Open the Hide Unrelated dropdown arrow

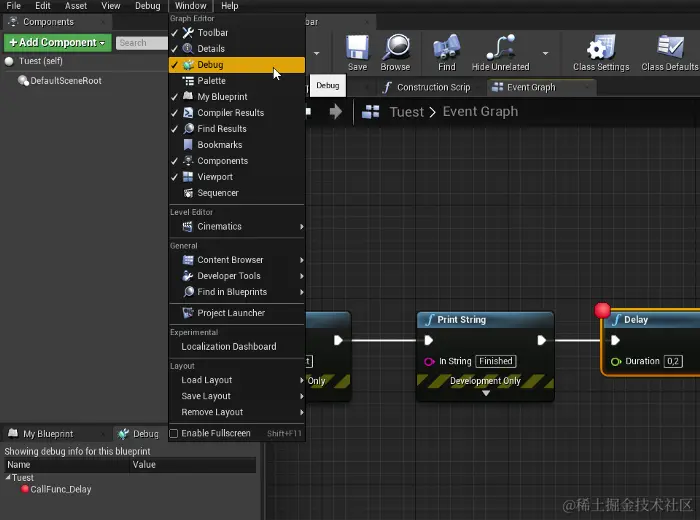[545, 54]
